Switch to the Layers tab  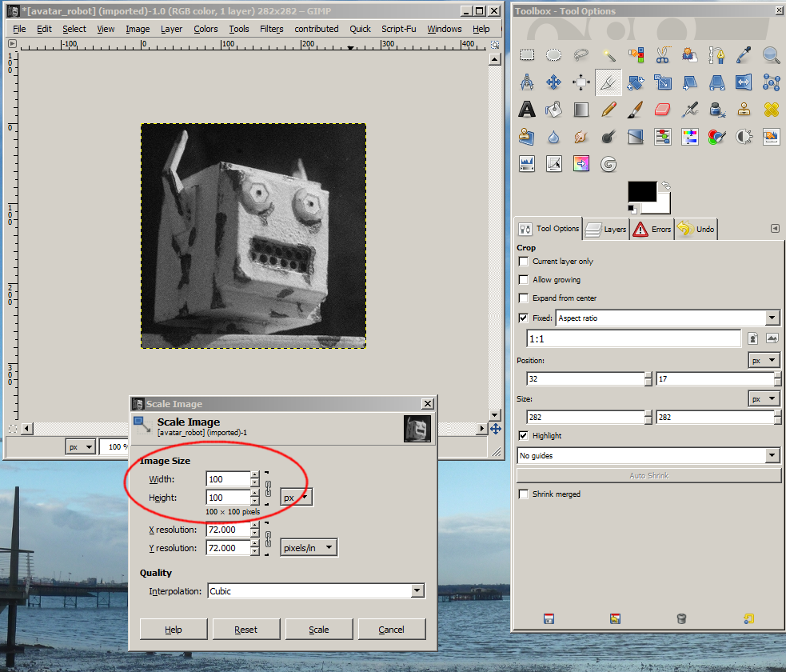point(606,229)
